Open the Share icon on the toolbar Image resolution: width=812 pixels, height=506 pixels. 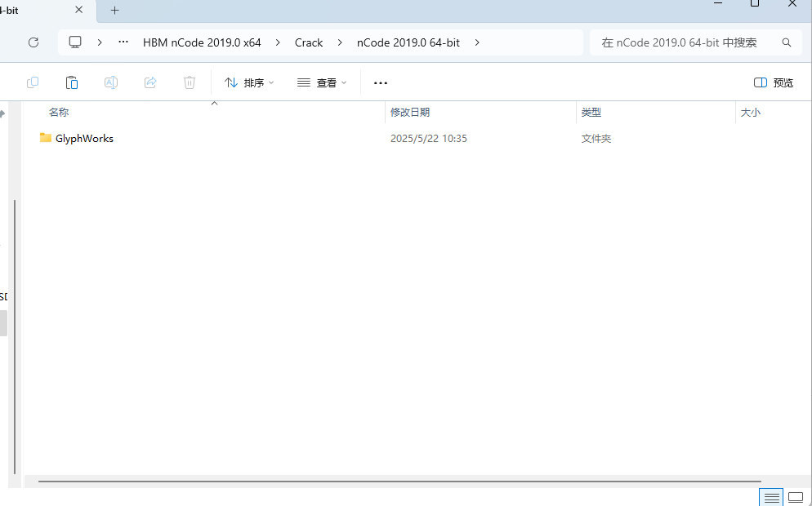(x=150, y=82)
